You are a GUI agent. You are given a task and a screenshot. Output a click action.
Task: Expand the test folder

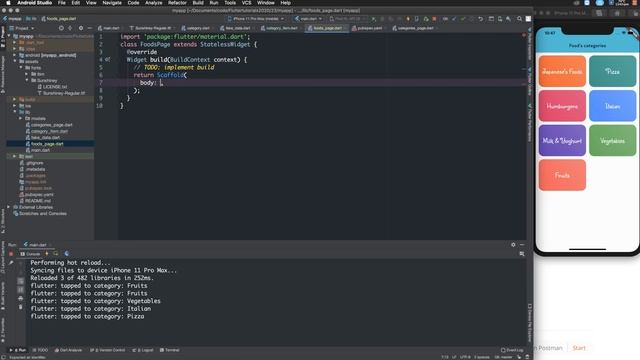pos(15,156)
